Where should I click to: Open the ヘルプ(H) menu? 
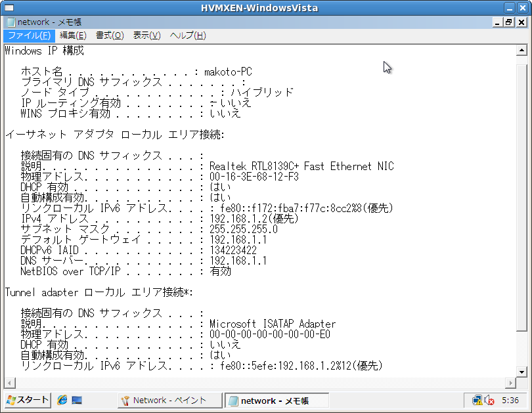pyautogui.click(x=187, y=35)
